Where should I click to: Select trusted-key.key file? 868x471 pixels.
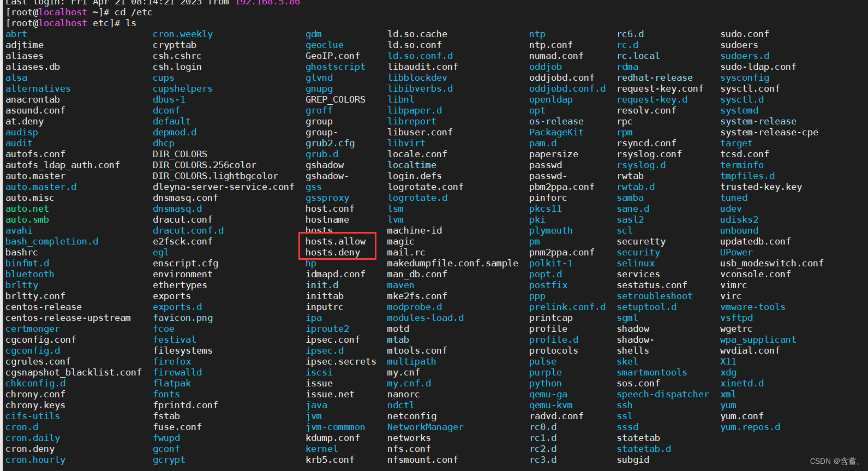(761, 187)
